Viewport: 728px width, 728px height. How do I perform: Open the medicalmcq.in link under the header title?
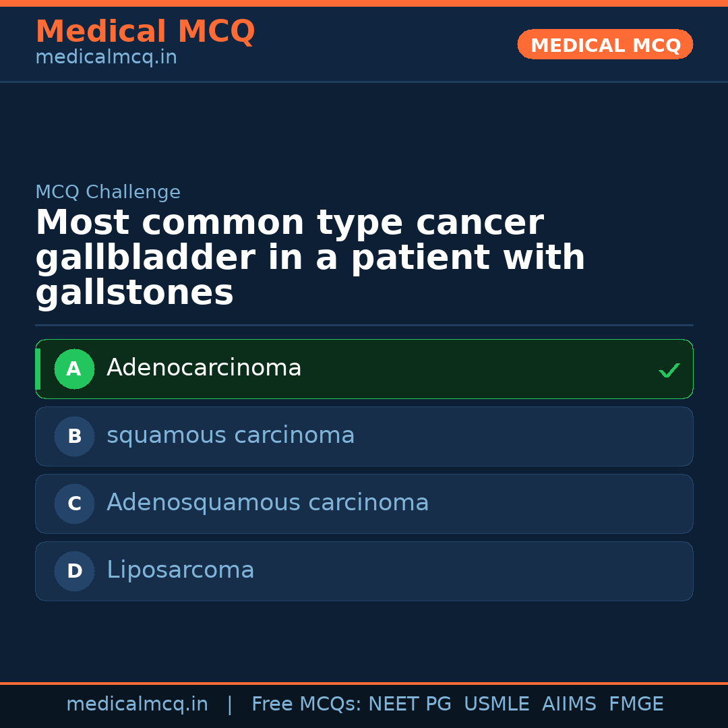106,58
